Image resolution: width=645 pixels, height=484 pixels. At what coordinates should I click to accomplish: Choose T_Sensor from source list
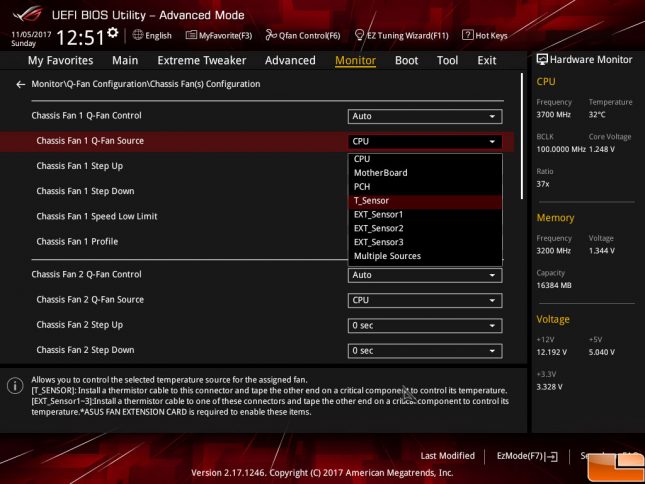425,201
